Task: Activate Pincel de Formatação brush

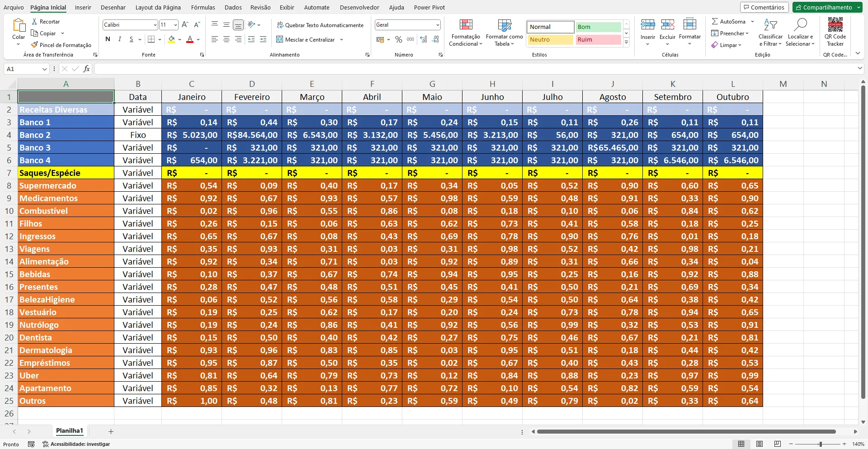Action: 34,45
